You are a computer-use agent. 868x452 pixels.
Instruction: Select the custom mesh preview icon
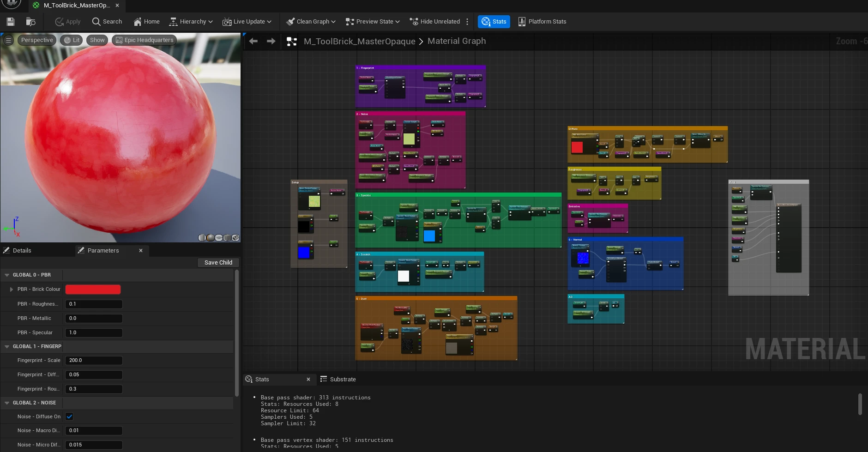[235, 238]
